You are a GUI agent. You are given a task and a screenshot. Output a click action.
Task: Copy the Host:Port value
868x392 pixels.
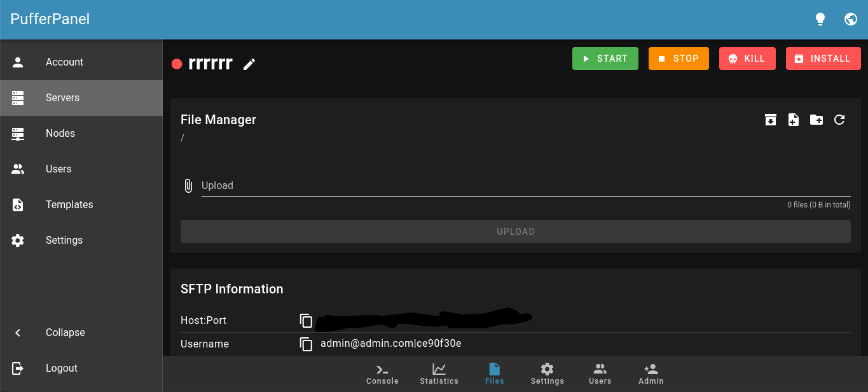coord(307,321)
